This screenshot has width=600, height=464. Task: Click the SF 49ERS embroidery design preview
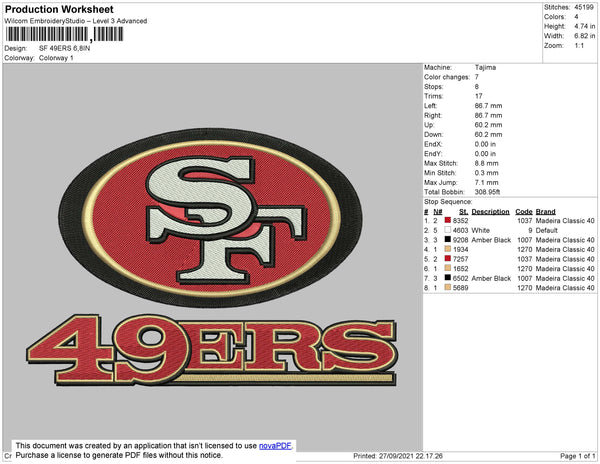coord(211,256)
